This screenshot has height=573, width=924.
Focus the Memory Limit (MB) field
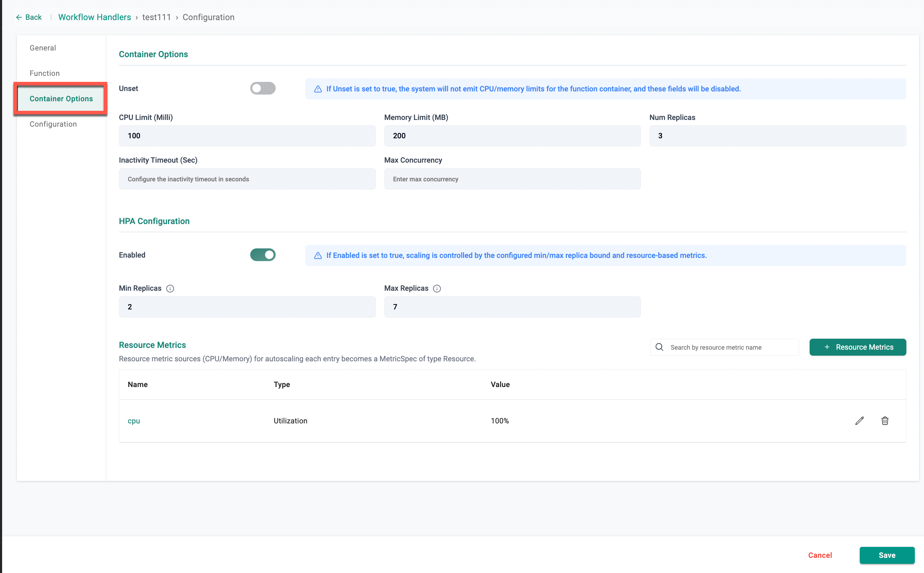click(x=512, y=136)
